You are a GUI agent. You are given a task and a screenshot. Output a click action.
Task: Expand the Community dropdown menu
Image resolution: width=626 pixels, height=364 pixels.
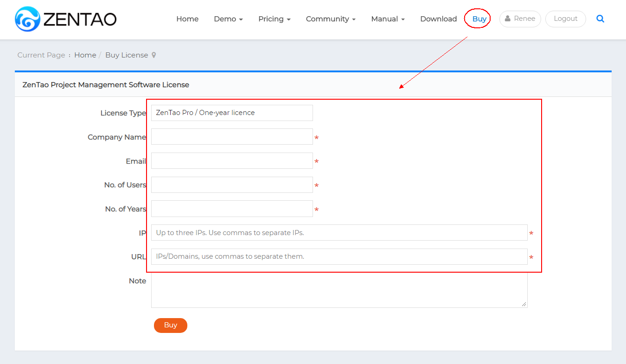331,19
